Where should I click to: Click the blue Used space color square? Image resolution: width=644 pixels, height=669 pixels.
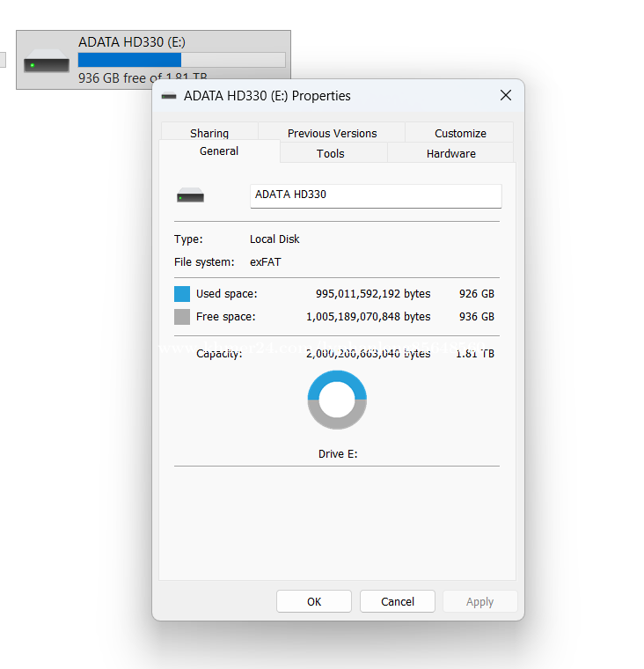pos(182,294)
